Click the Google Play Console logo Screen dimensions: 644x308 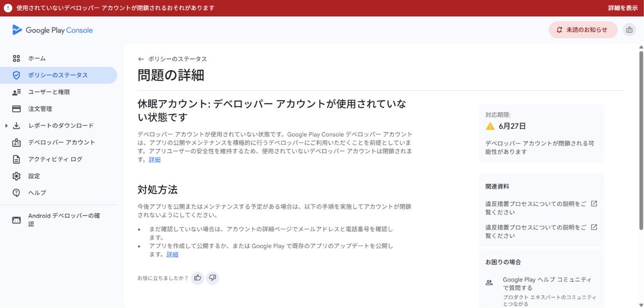(x=53, y=30)
